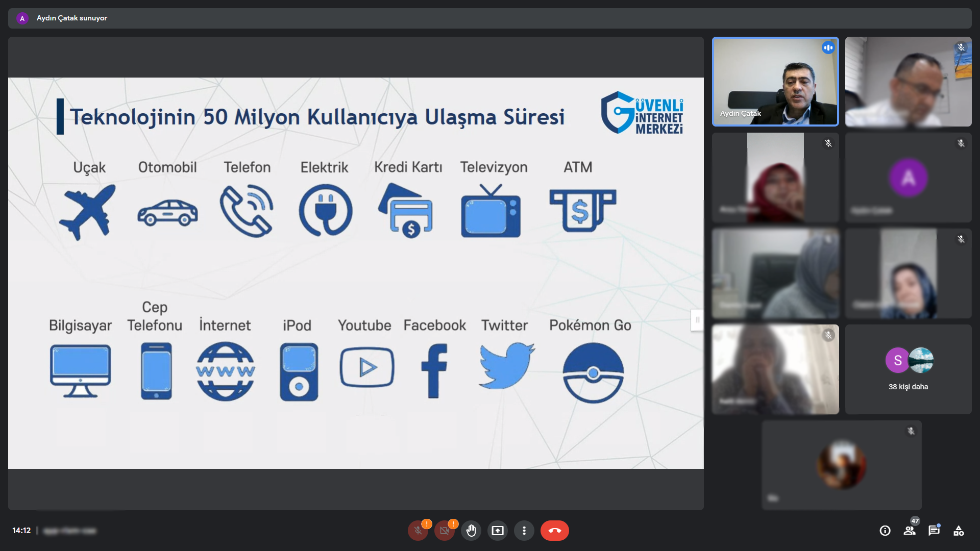Click the purple A avatar participant tile

pos(909,178)
